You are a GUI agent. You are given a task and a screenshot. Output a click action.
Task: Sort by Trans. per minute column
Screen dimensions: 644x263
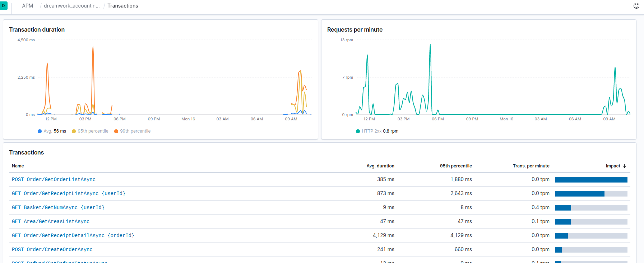pos(531,166)
